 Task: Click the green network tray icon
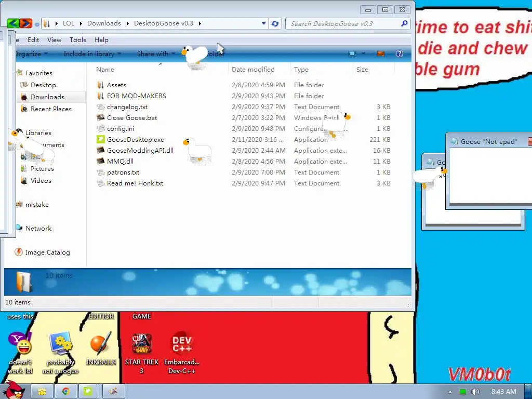463,392
